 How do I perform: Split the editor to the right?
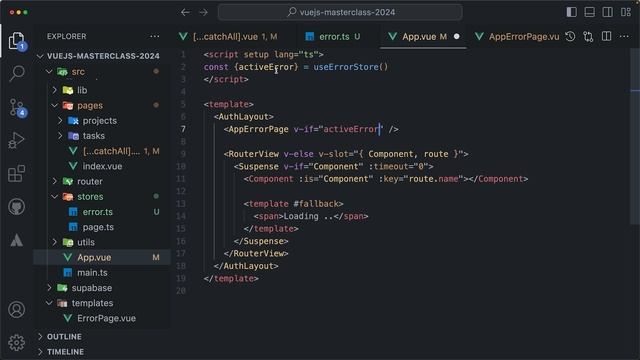[x=607, y=37]
